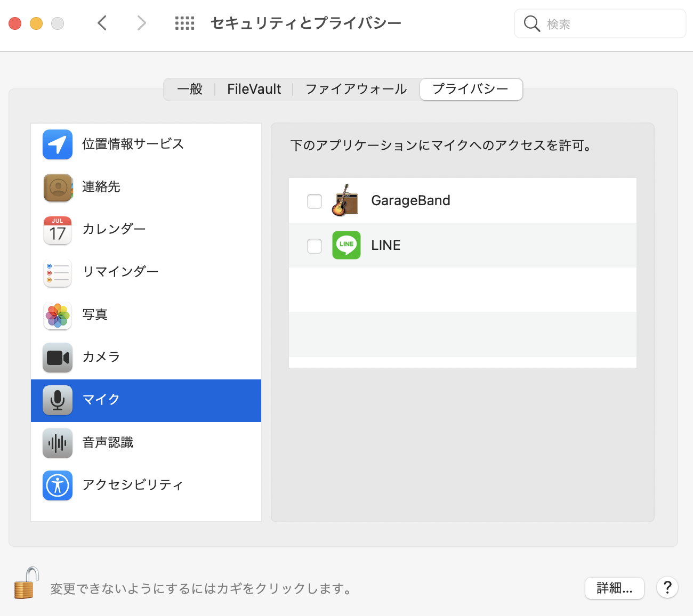
Task: Enable microphone access for GarageBand
Action: [x=315, y=201]
